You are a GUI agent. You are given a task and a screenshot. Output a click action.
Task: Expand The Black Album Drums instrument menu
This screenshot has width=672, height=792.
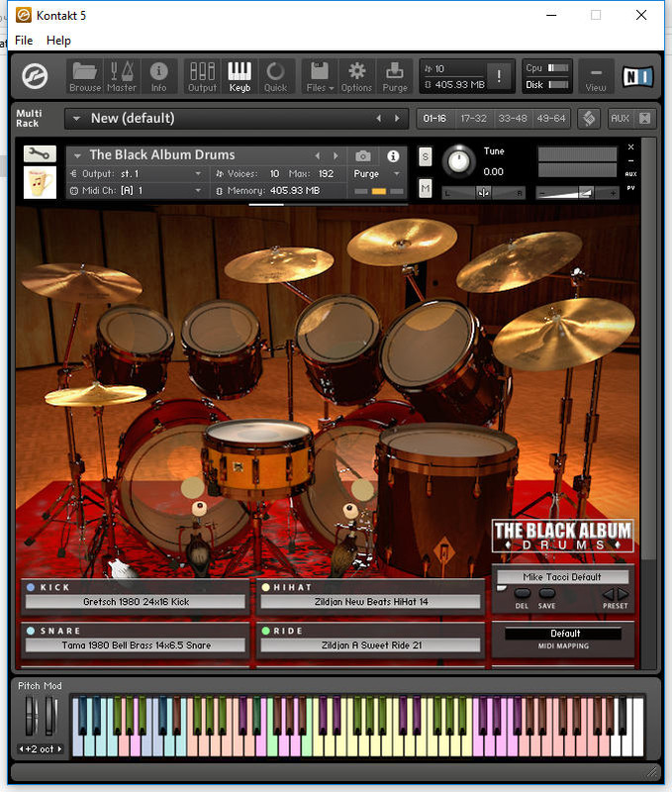click(x=77, y=155)
